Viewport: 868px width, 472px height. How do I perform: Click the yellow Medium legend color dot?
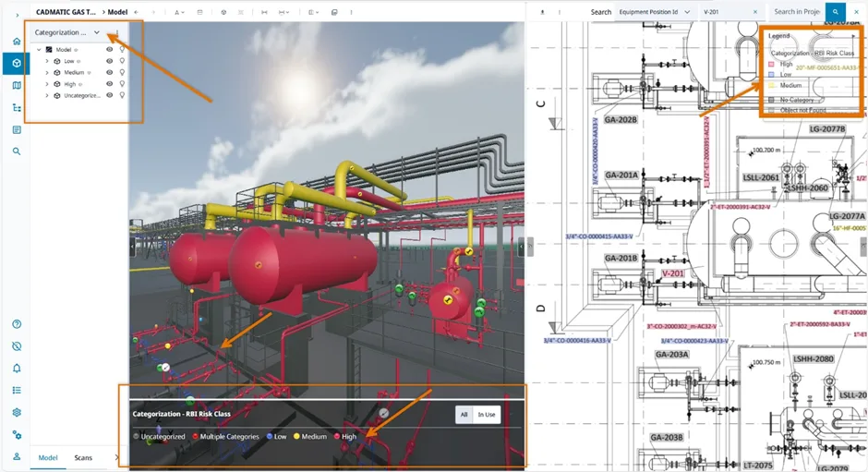point(296,436)
